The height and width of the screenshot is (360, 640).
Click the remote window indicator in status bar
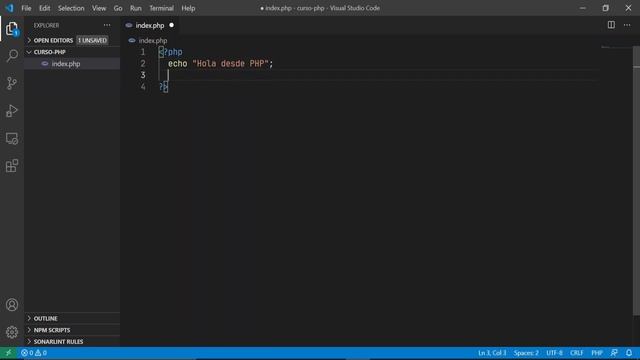[8, 353]
